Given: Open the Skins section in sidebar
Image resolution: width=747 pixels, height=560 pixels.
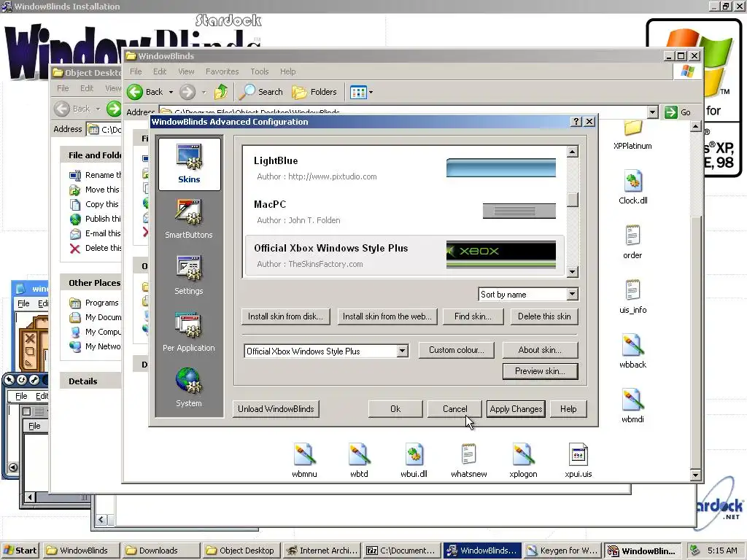Looking at the screenshot, I should (x=189, y=164).
